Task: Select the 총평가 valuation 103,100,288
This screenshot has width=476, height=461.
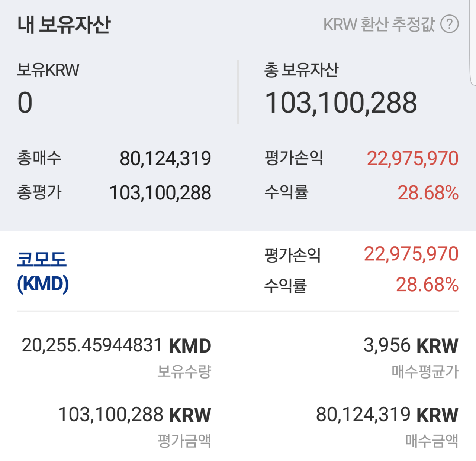Action: [160, 192]
